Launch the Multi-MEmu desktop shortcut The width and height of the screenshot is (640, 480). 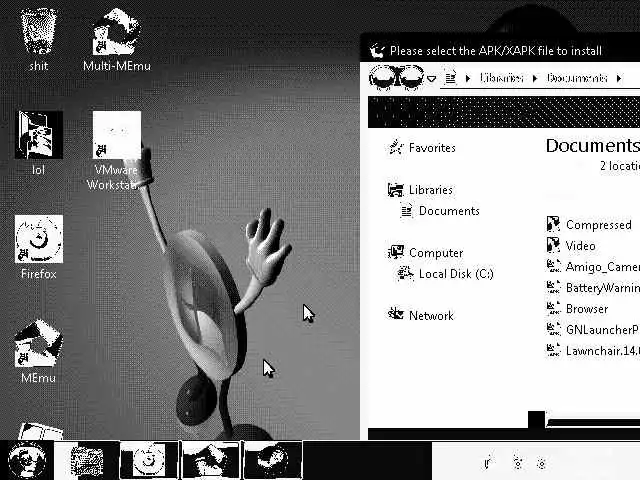tap(117, 39)
